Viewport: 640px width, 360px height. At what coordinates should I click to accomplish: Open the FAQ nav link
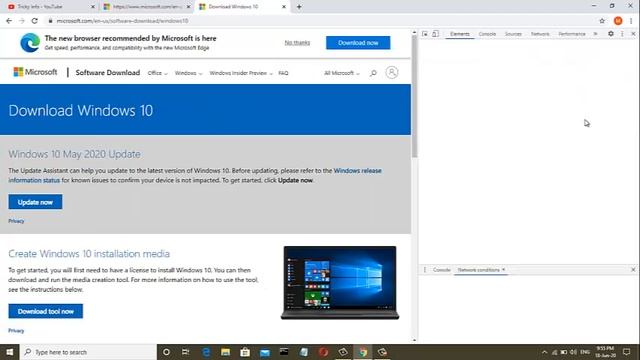(283, 73)
